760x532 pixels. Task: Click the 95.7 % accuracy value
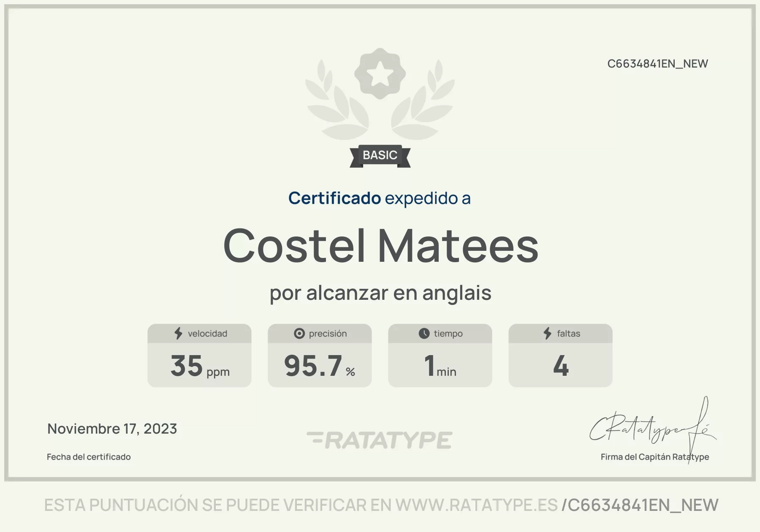(320, 366)
